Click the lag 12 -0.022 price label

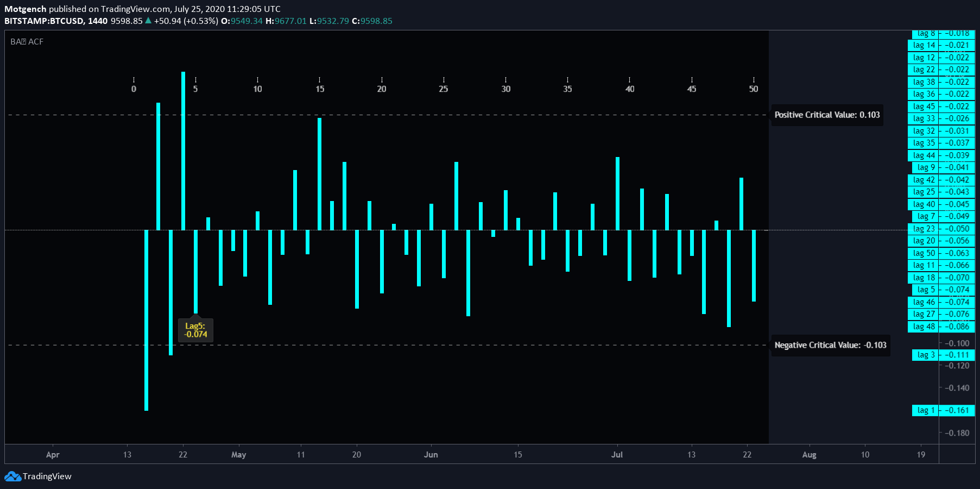(x=941, y=58)
